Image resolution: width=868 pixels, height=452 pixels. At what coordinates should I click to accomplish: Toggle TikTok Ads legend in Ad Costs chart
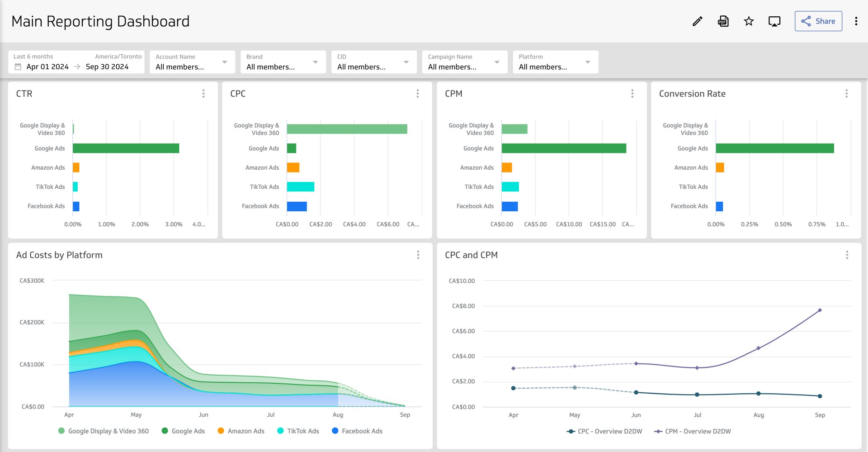click(298, 431)
